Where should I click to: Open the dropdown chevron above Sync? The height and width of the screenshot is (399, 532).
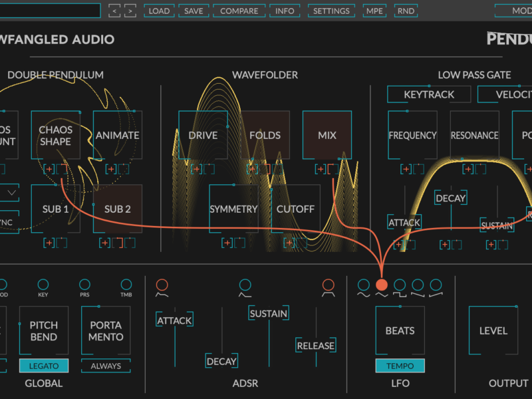point(12,193)
